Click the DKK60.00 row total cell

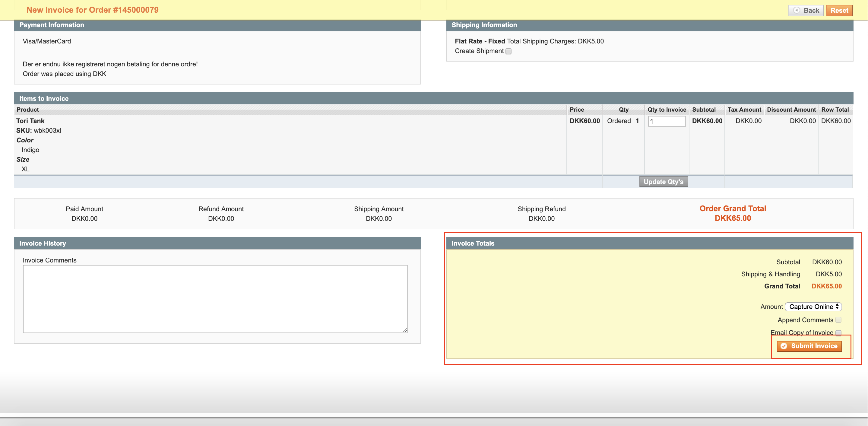point(836,121)
